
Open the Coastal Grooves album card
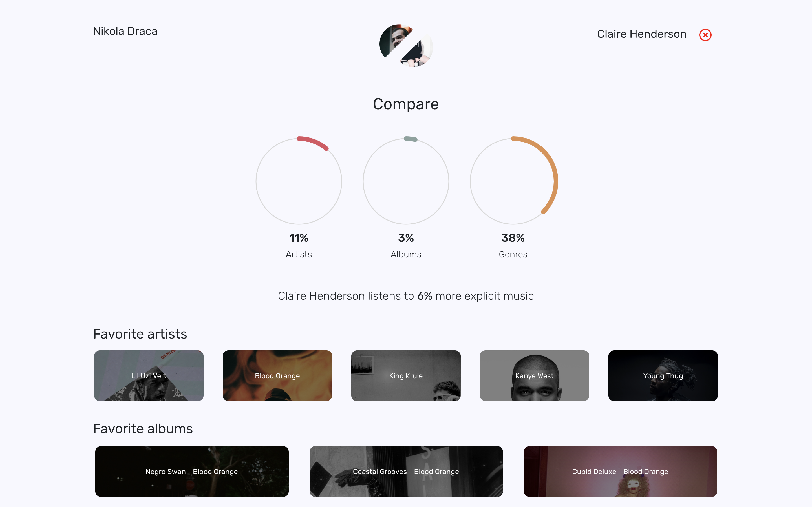point(406,471)
